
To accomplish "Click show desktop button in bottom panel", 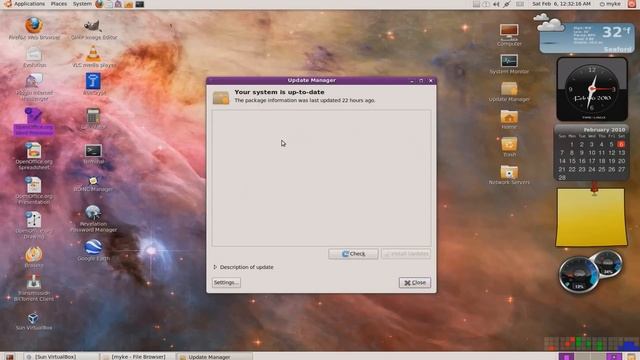I will point(9,357).
